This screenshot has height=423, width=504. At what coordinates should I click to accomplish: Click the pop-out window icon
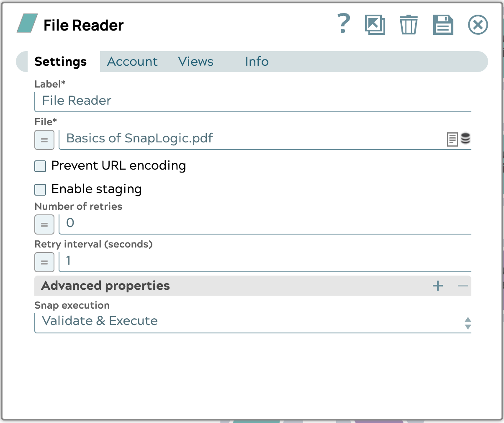pos(375,25)
